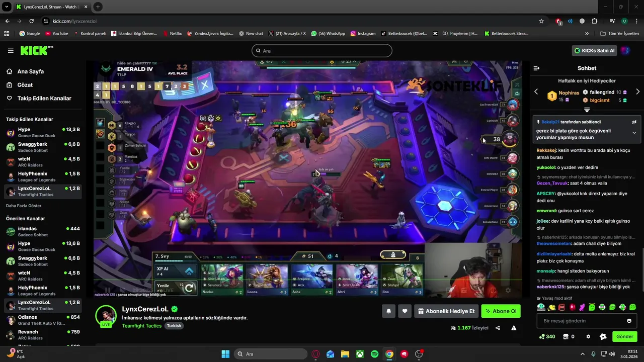The image size is (644, 362).
Task: Click the stream video player
Action: (308, 179)
